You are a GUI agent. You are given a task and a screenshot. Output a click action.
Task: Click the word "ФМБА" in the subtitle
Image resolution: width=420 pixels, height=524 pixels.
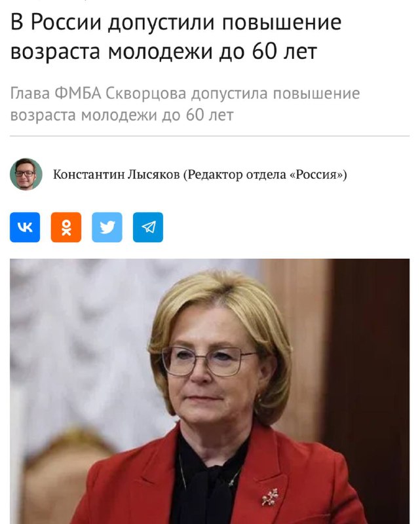pyautogui.click(x=77, y=93)
